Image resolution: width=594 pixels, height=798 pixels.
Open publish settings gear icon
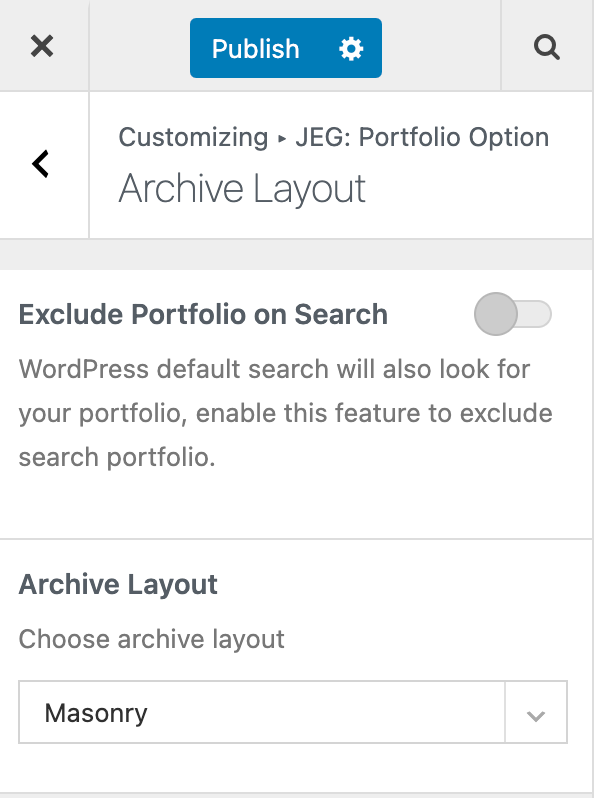[x=351, y=49]
